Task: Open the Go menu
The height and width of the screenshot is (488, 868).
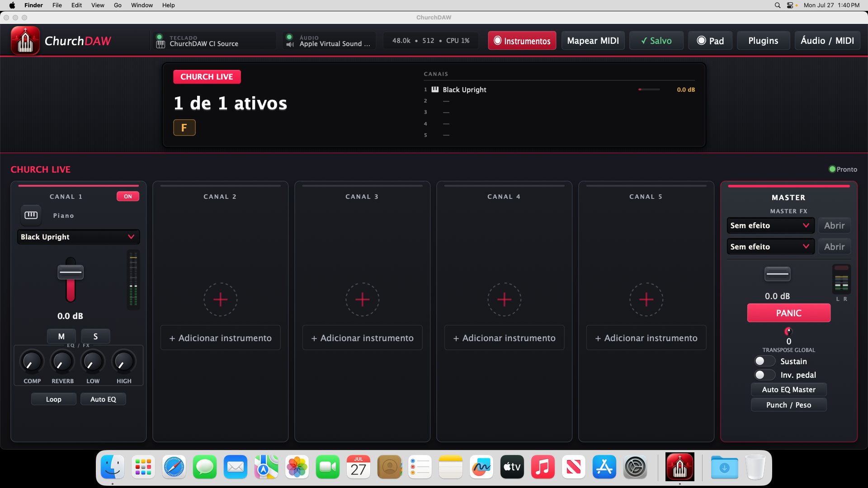Action: click(118, 5)
